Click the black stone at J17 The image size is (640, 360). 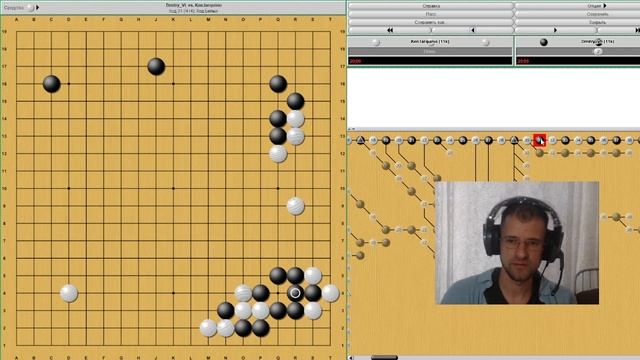156,66
